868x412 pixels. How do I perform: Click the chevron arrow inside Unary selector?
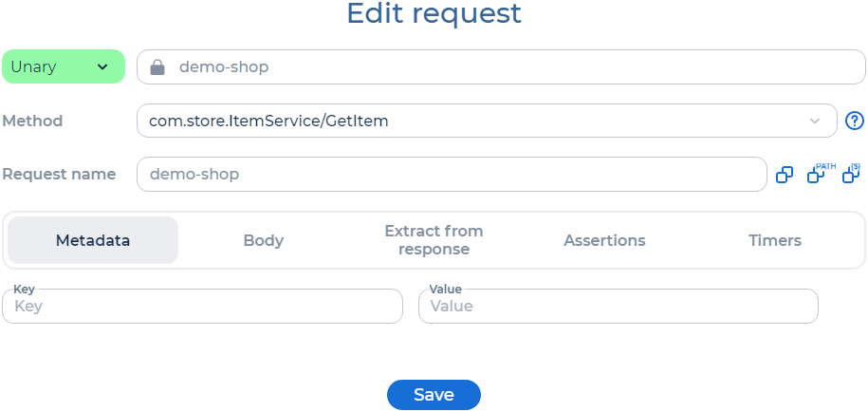(x=102, y=67)
